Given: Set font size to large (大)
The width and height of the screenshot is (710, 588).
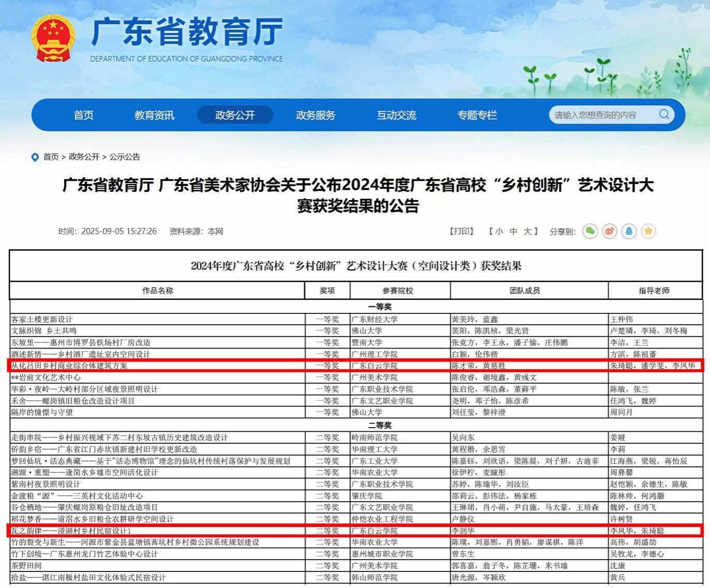Looking at the screenshot, I should tap(527, 231).
